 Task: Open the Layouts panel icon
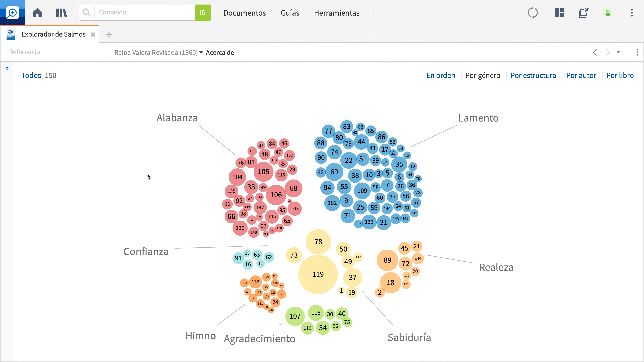point(559,13)
